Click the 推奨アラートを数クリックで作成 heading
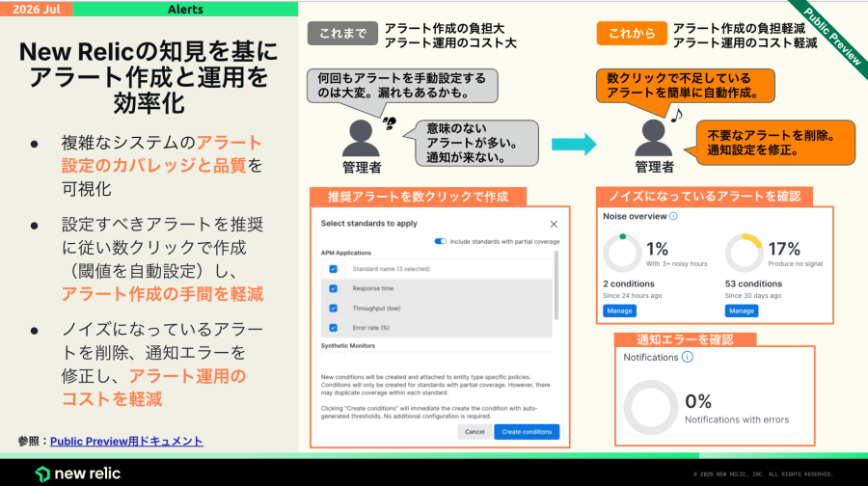This screenshot has width=868, height=486. click(418, 197)
